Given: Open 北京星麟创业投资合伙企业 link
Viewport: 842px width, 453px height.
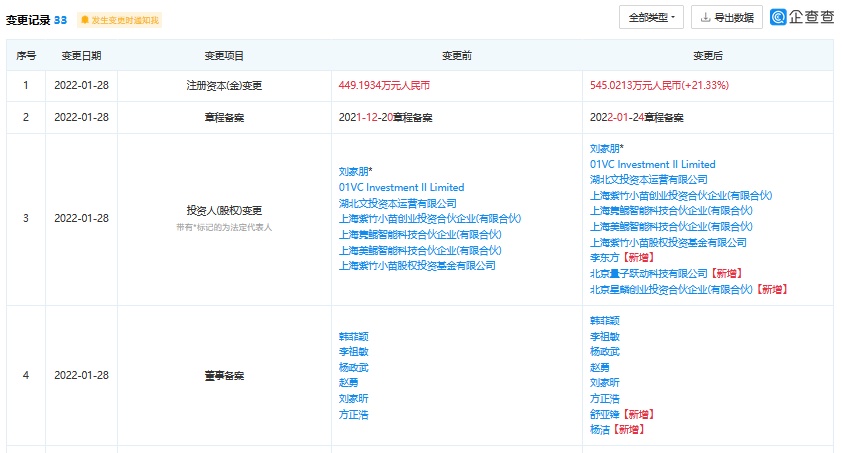Looking at the screenshot, I should (x=670, y=289).
